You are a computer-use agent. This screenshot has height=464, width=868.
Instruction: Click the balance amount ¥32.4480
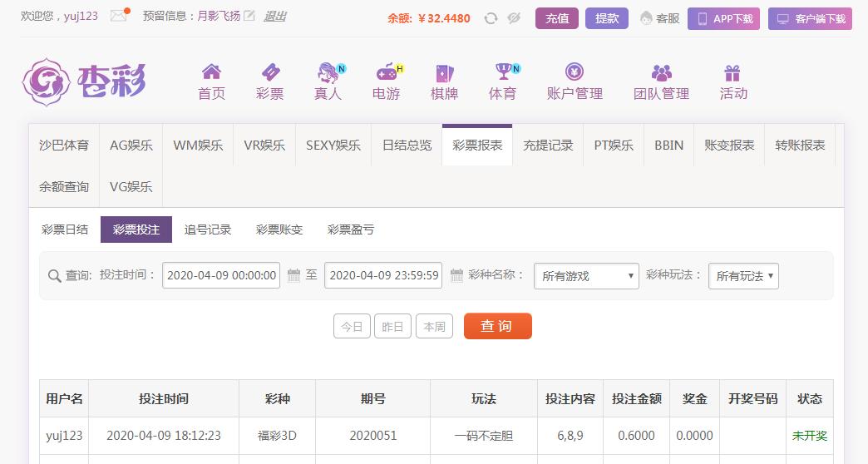tap(444, 18)
